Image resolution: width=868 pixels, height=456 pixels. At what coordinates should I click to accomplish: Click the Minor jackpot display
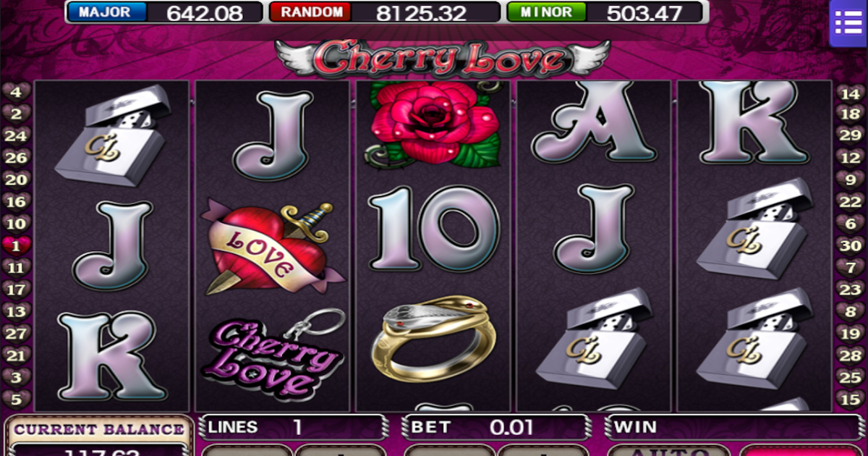point(605,12)
